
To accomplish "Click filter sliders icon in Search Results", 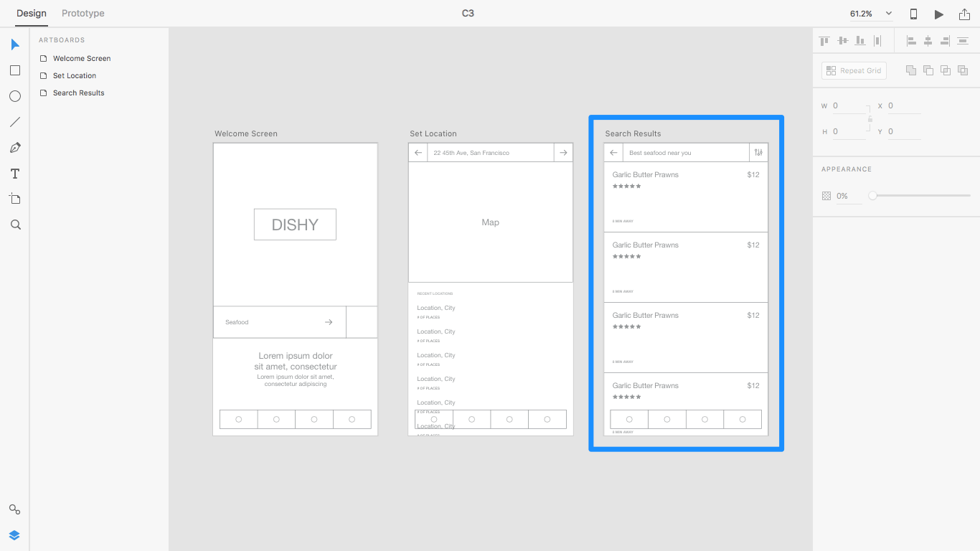I will pos(758,153).
